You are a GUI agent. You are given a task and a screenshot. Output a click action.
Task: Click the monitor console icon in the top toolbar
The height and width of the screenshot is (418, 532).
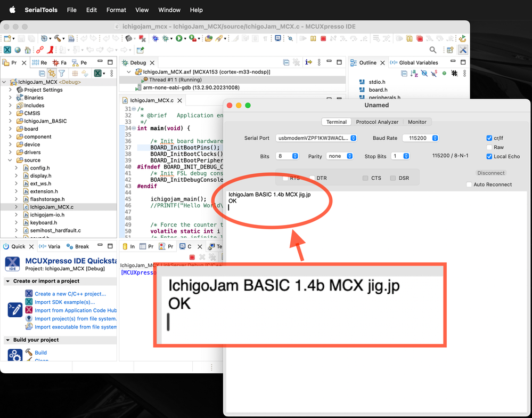pos(278,38)
